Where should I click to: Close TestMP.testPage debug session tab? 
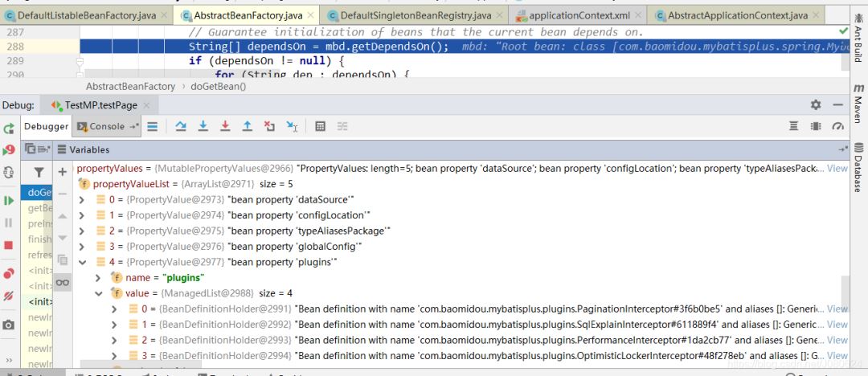(x=147, y=104)
